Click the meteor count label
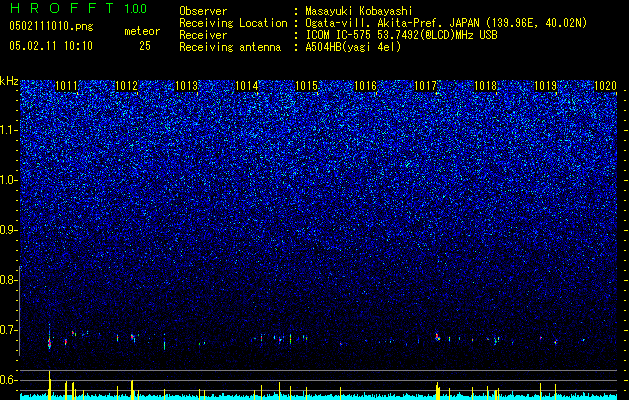Screen dimensions: 629x400 point(142,31)
